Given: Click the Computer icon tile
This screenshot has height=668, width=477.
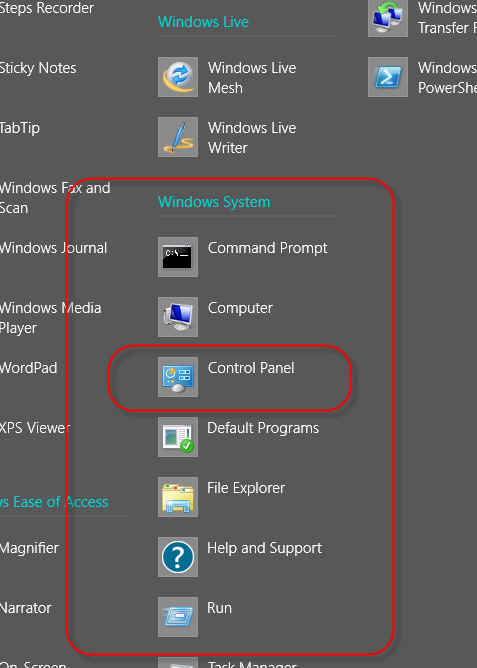Looking at the screenshot, I should click(178, 317).
